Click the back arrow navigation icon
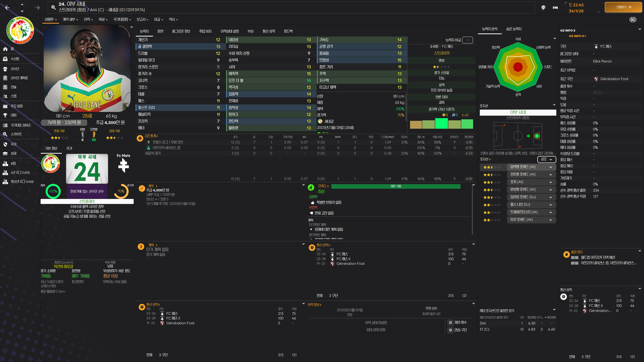 click(7, 8)
